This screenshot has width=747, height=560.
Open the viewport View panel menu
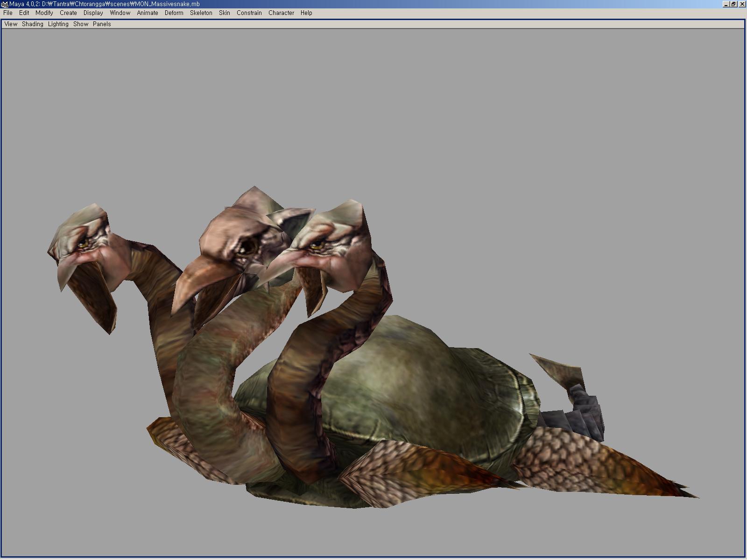(11, 24)
